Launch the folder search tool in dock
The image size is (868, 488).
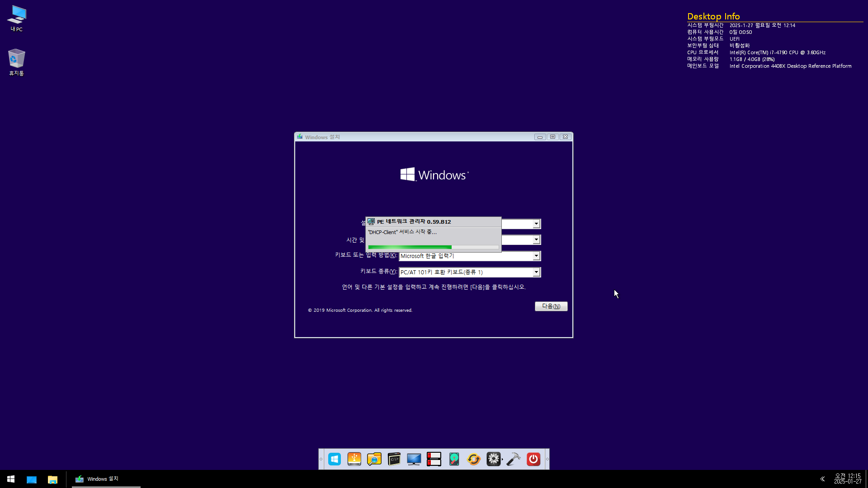pos(374,459)
